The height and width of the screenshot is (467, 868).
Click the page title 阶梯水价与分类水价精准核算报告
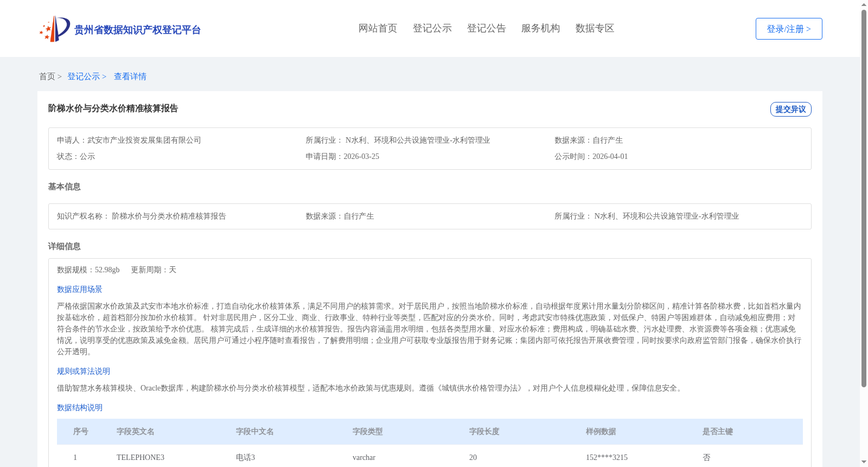coord(113,108)
